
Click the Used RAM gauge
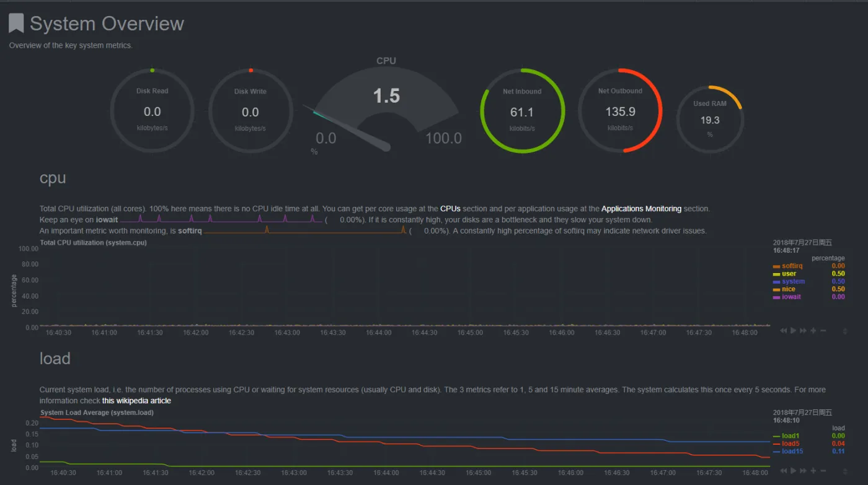point(710,120)
